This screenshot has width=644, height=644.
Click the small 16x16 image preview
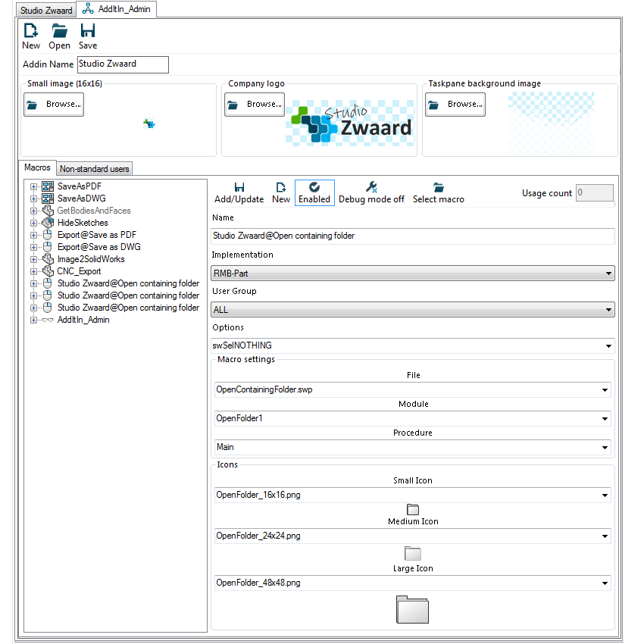click(x=149, y=123)
